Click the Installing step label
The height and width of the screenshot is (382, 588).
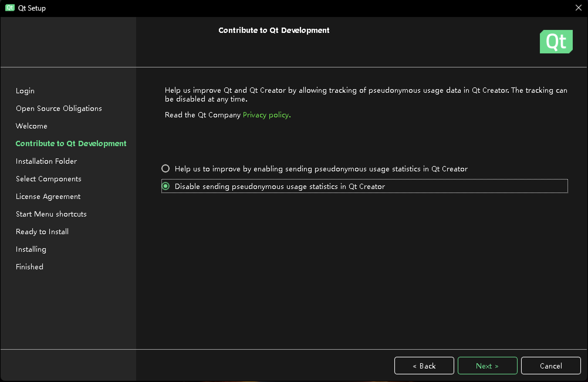coord(31,249)
